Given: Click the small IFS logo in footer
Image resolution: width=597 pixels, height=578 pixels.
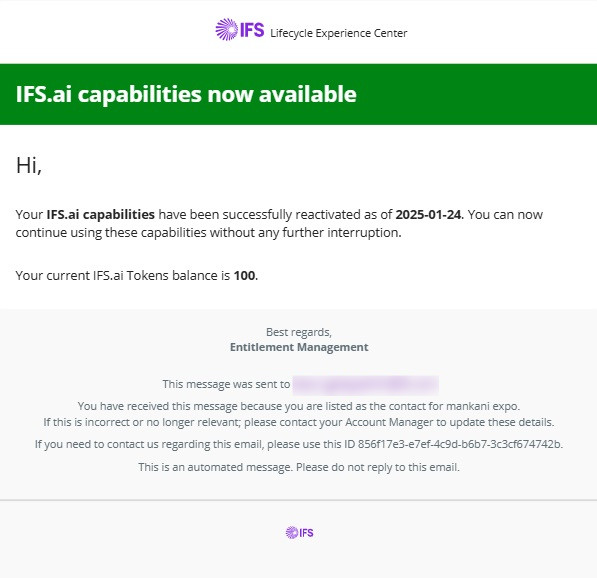Looking at the screenshot, I should coord(299,532).
